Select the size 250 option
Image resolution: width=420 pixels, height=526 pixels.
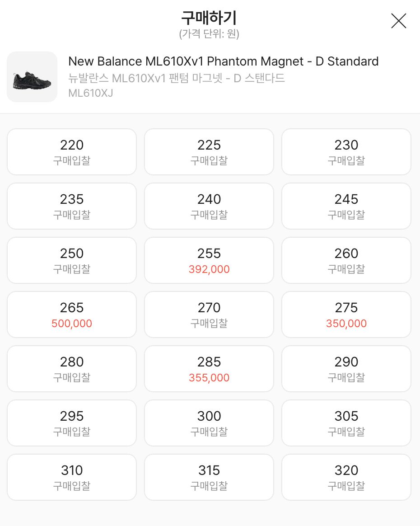[x=72, y=260]
